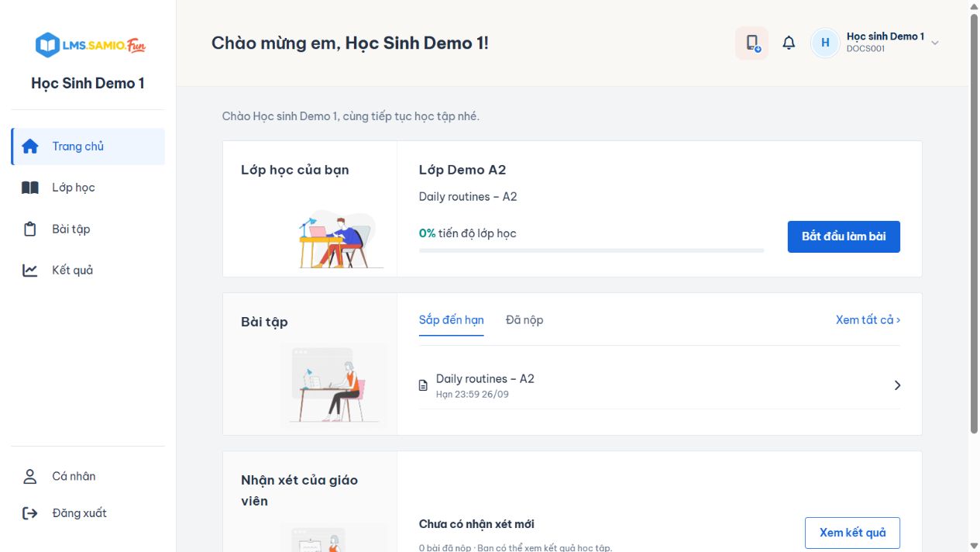Viewport: 980px width, 552px height.
Task: Click the Trang chủ home icon
Action: point(30,147)
